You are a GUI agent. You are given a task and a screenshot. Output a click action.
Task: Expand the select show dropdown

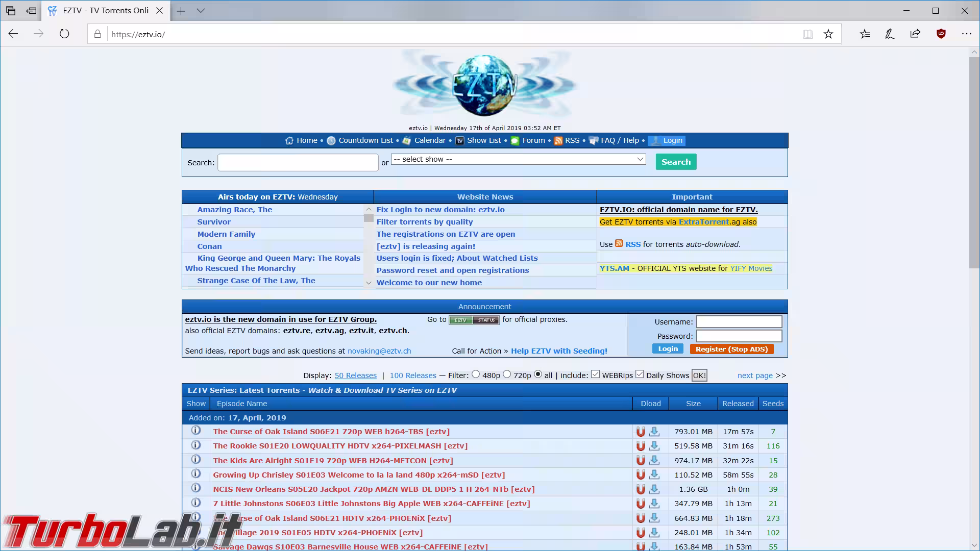coord(519,160)
